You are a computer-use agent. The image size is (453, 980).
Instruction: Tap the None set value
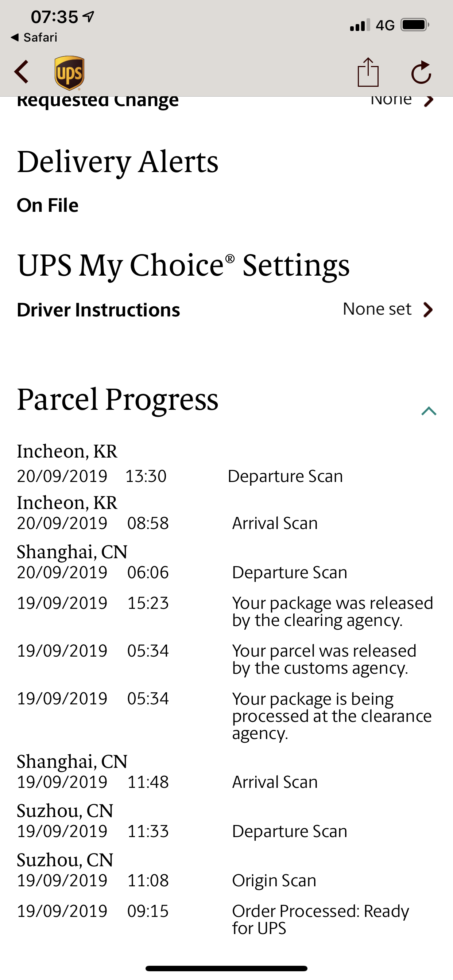point(377,308)
